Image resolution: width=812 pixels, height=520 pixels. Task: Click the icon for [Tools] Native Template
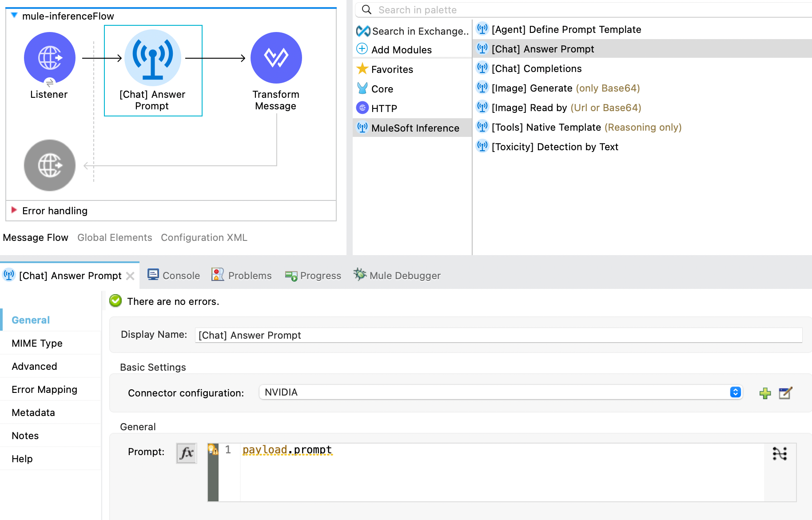pyautogui.click(x=482, y=127)
